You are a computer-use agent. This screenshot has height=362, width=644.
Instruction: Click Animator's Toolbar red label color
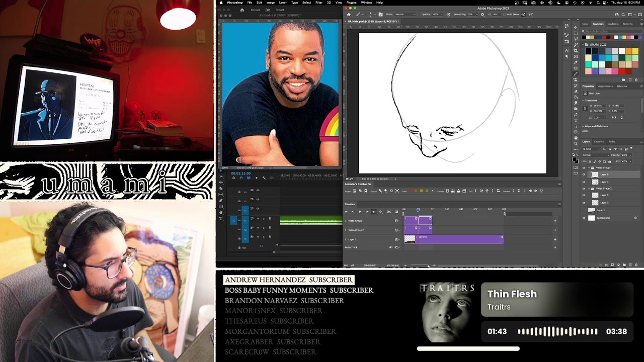point(410,191)
